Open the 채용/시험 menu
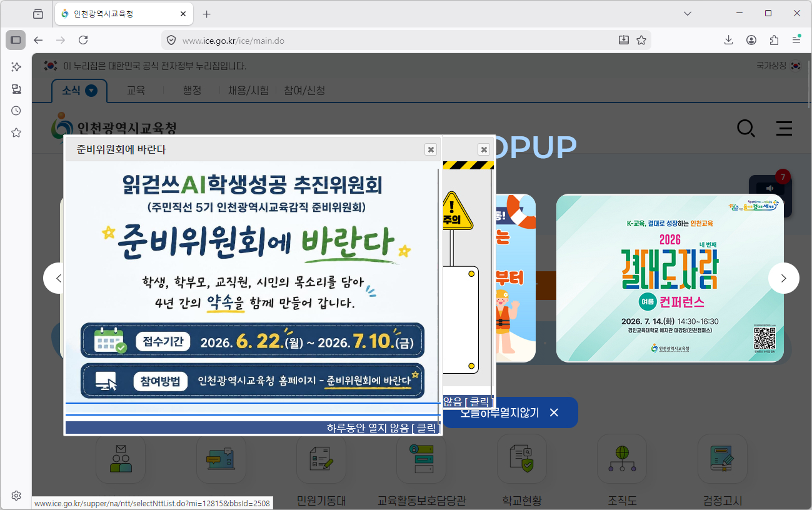The height and width of the screenshot is (510, 812). click(248, 91)
